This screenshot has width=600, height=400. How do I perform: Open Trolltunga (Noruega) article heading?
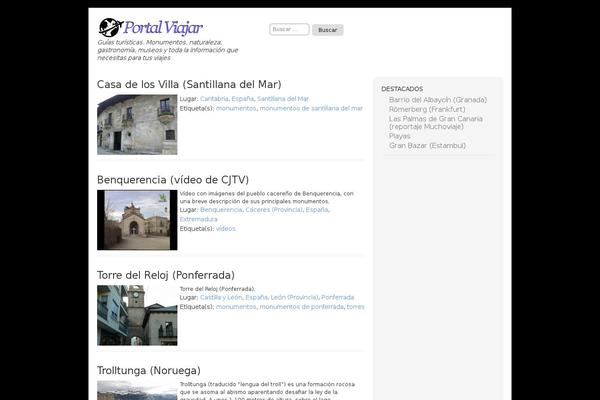pyautogui.click(x=149, y=370)
